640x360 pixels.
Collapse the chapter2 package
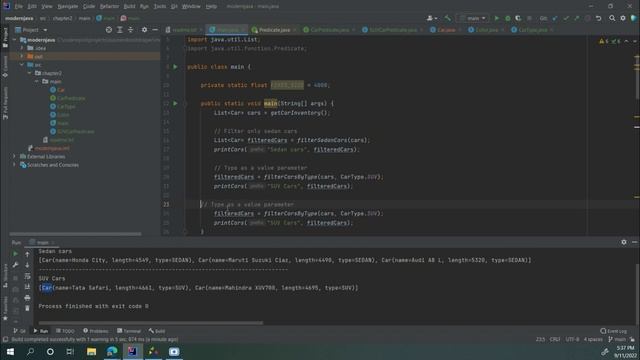pyautogui.click(x=29, y=73)
